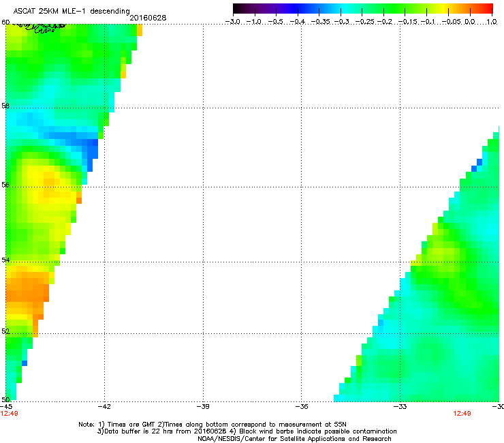This screenshot has height=443, width=504.
Task: Click the colorbar label -1.0
Action: [254, 22]
